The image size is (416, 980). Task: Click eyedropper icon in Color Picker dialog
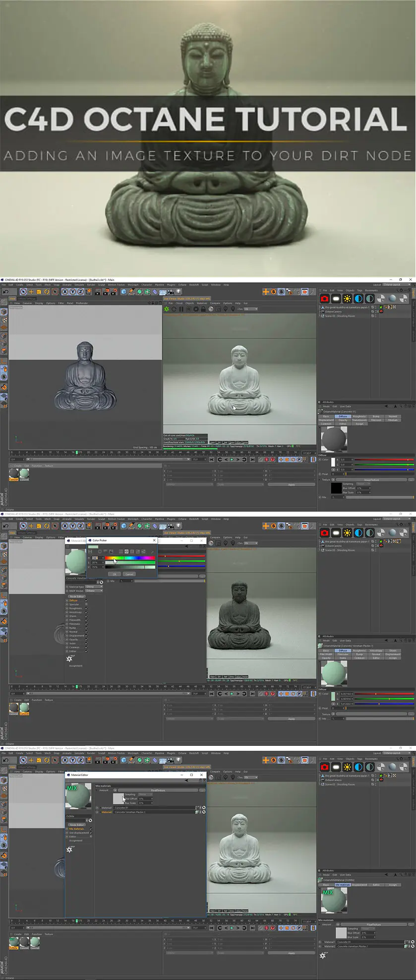click(x=152, y=551)
